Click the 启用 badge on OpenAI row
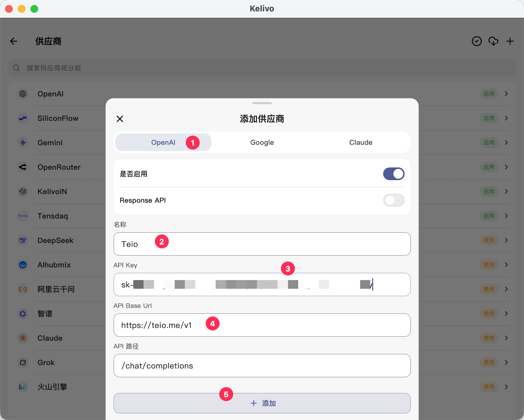524x420 pixels. pyautogui.click(x=489, y=94)
